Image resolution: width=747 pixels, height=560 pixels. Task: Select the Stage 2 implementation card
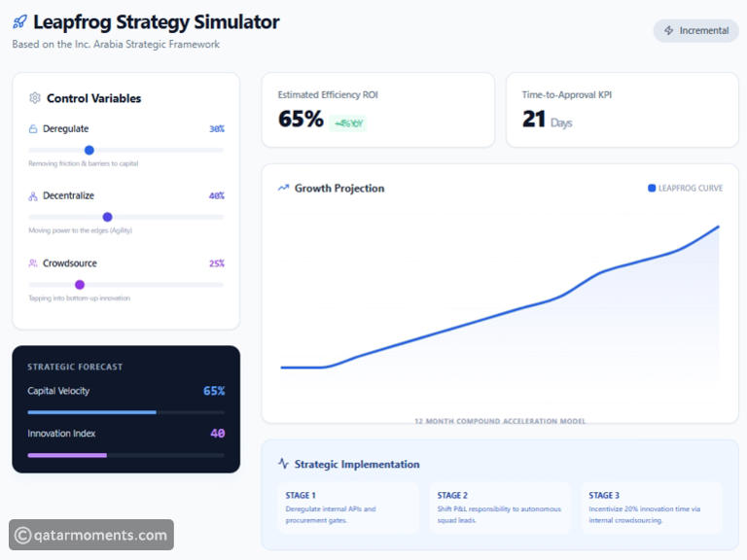tap(500, 507)
